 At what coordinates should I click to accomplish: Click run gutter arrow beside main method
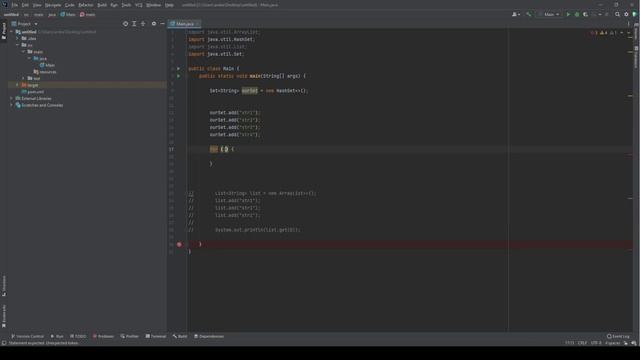tap(178, 76)
